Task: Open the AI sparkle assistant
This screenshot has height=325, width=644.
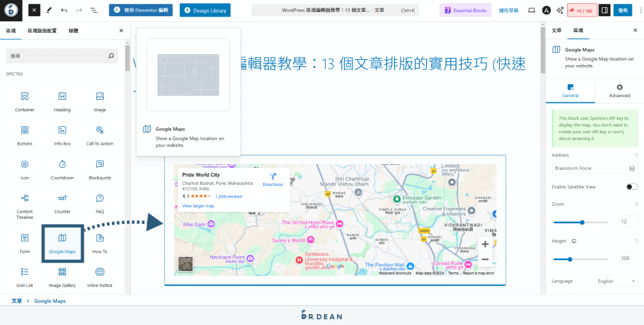Action: pyautogui.click(x=560, y=10)
